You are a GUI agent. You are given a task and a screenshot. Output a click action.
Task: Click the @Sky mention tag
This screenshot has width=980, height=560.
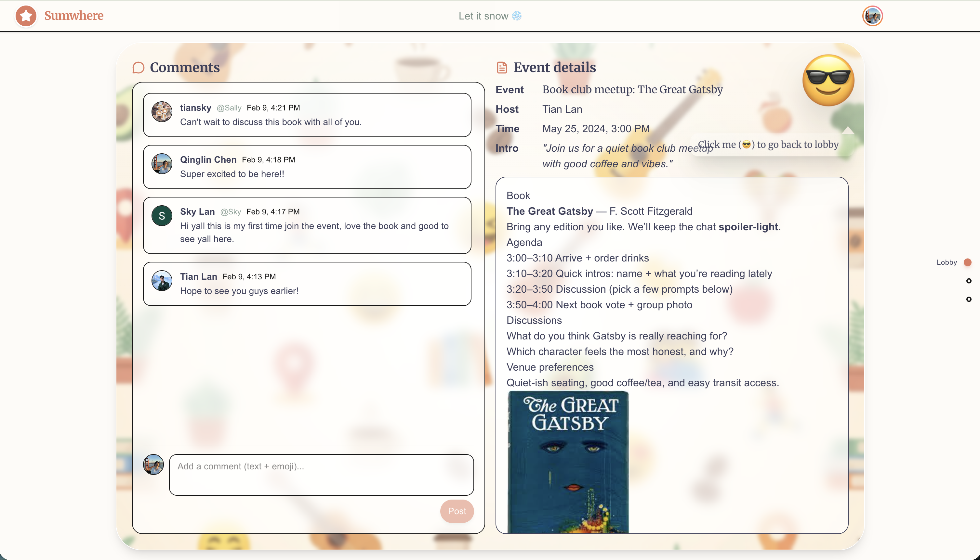click(x=230, y=212)
